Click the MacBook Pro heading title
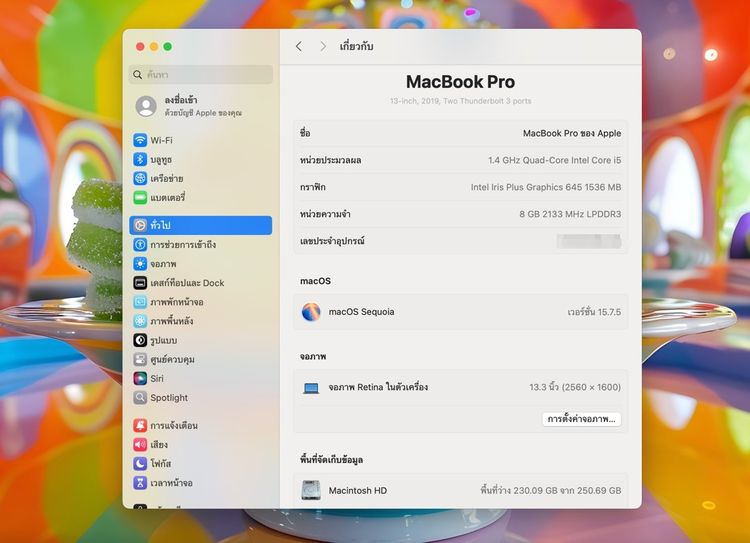750x543 pixels. pos(461,82)
